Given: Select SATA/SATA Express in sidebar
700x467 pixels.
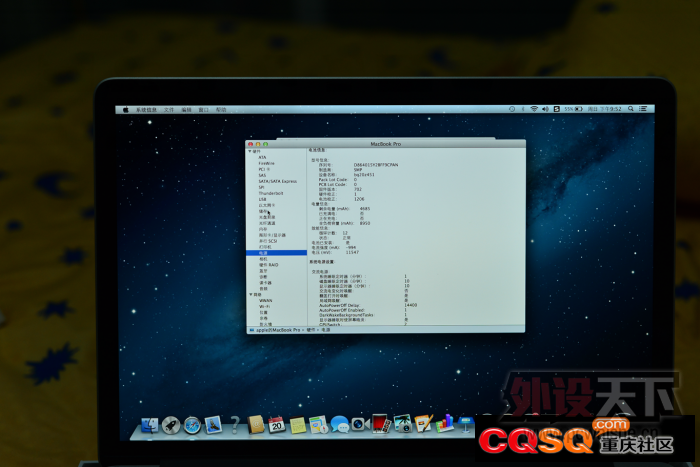Looking at the screenshot, I should 278,181.
